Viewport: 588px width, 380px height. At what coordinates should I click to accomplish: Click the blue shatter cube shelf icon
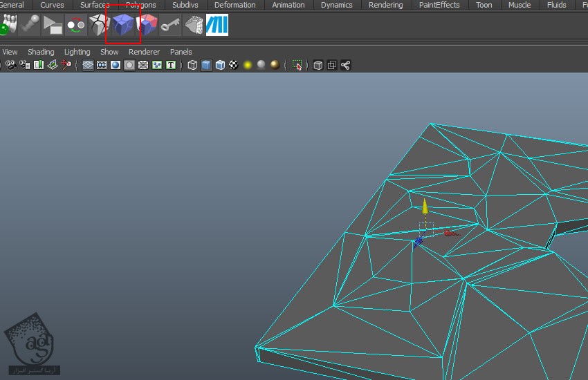(x=123, y=26)
